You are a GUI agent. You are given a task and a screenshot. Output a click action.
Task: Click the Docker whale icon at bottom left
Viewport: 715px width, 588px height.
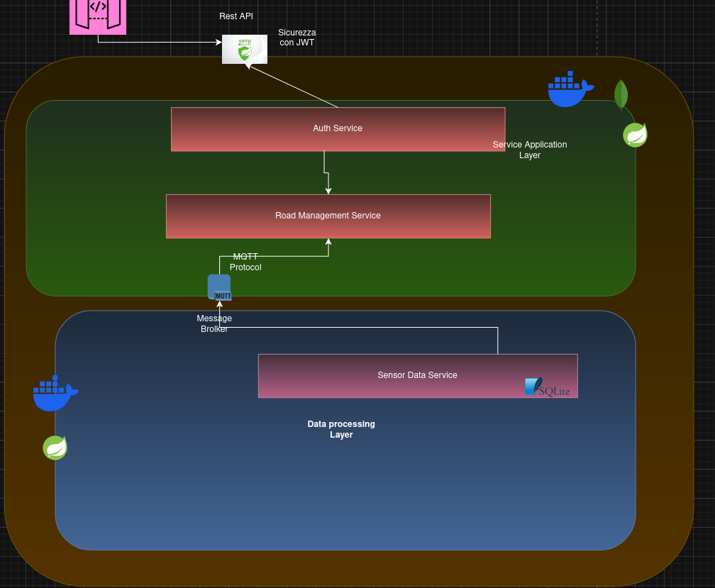pyautogui.click(x=55, y=393)
